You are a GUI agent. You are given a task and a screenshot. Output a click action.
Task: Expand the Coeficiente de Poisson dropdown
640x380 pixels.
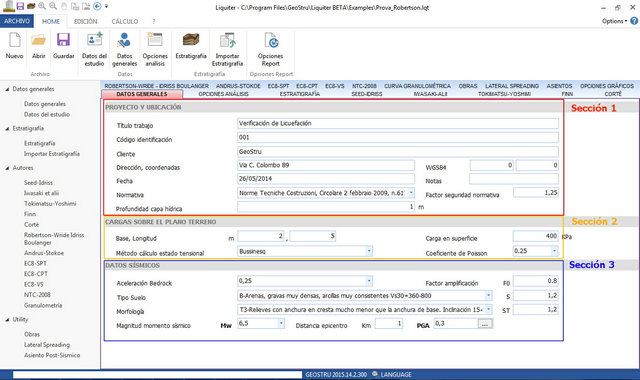click(x=554, y=251)
